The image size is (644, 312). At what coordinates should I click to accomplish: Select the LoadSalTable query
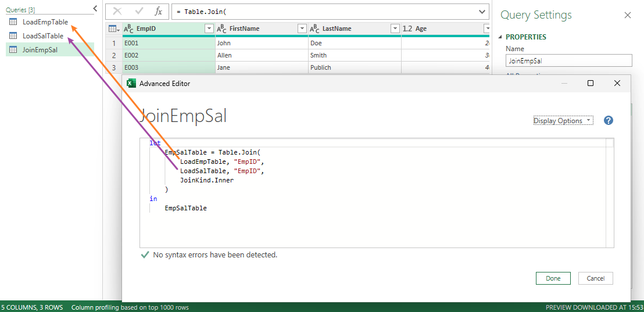pos(42,36)
